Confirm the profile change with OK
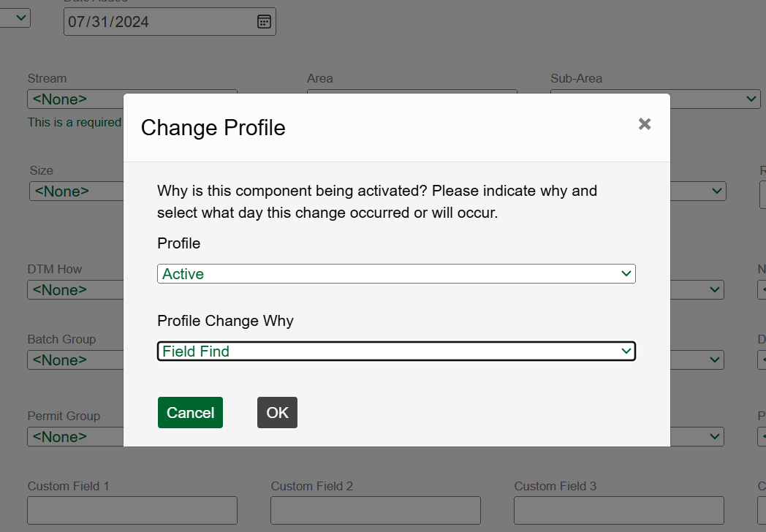The image size is (766, 532). (x=277, y=412)
